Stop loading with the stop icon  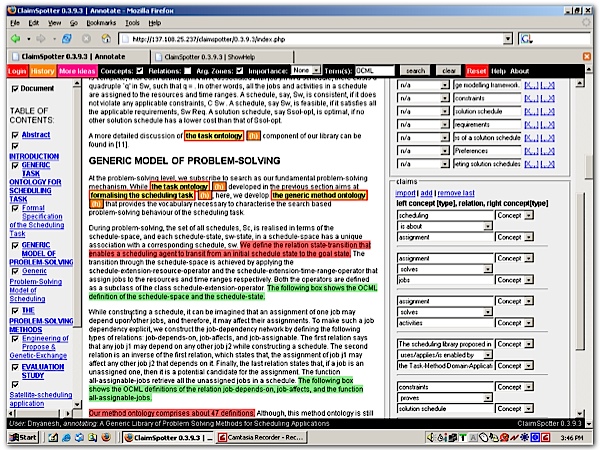click(x=86, y=39)
